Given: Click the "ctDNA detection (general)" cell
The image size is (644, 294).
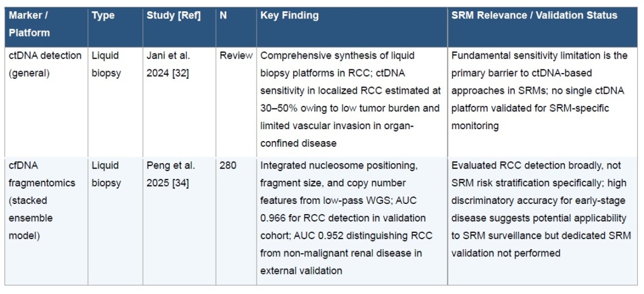Looking at the screenshot, I should click(x=45, y=64).
